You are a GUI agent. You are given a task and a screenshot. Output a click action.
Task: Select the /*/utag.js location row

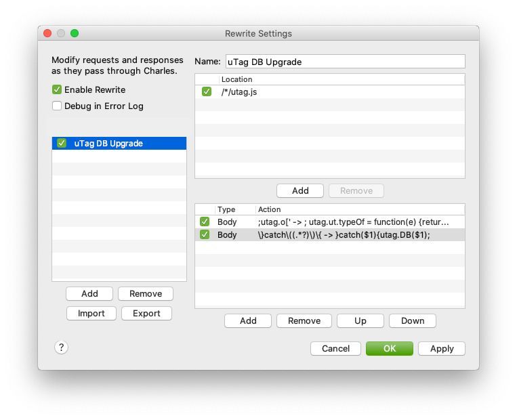[339, 91]
